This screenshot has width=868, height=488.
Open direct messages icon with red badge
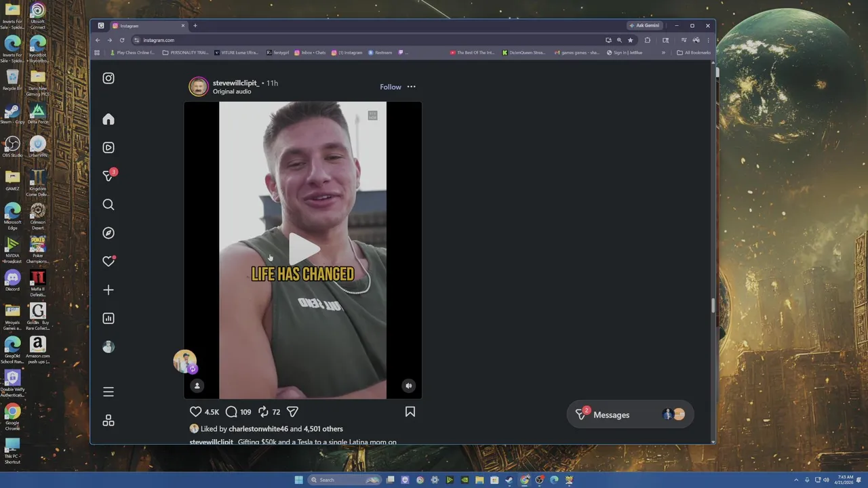tap(109, 176)
